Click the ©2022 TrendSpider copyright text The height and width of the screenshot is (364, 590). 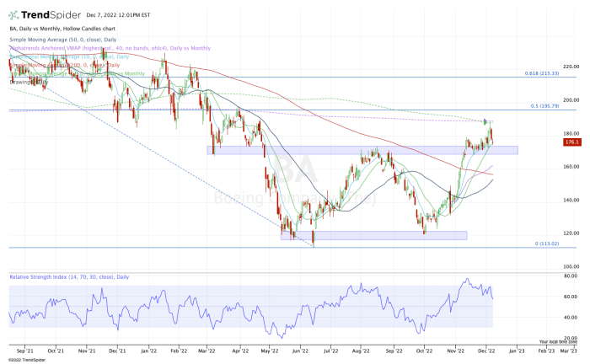point(24,359)
